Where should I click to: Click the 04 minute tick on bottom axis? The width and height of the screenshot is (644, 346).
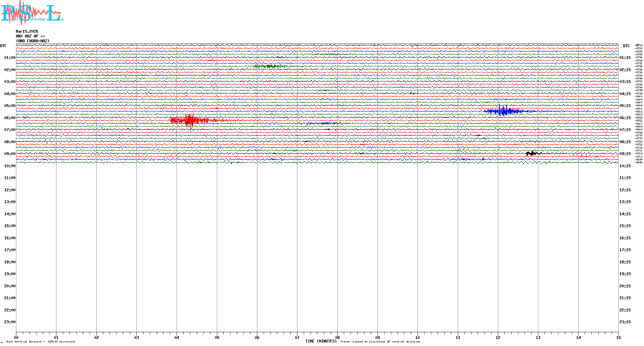click(177, 337)
